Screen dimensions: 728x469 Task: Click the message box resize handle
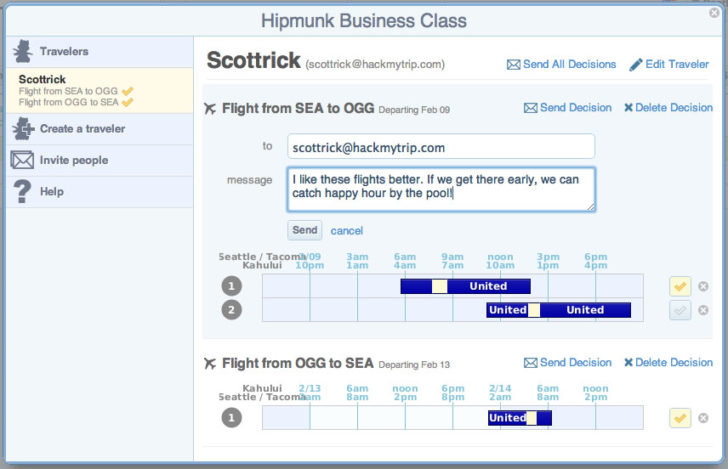pos(590,207)
